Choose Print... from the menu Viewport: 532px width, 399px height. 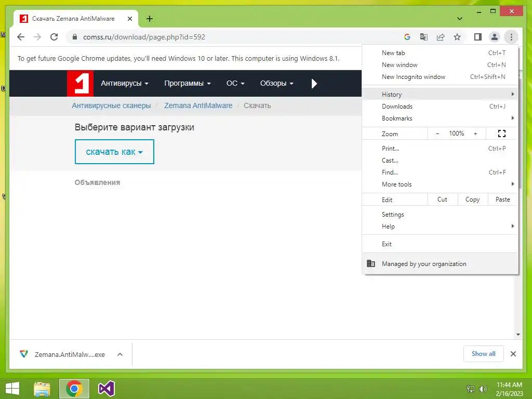pos(440,148)
